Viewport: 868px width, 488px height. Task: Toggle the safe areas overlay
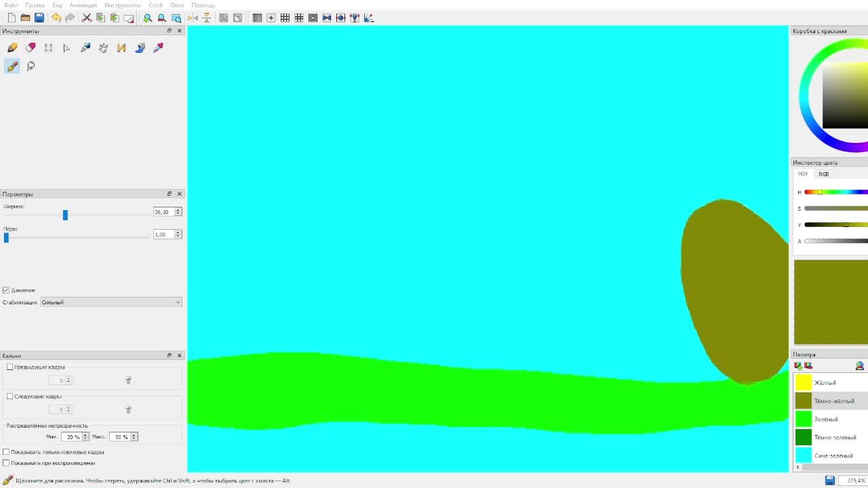pos(313,18)
